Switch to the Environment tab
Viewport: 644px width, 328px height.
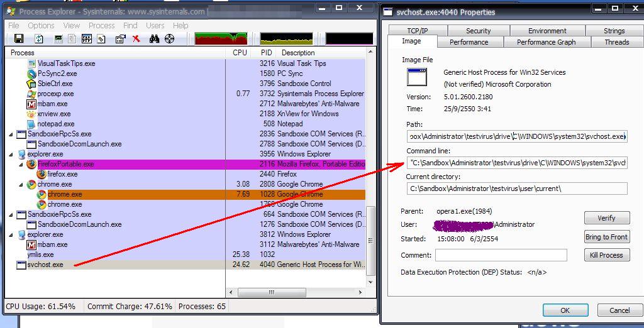click(547, 31)
